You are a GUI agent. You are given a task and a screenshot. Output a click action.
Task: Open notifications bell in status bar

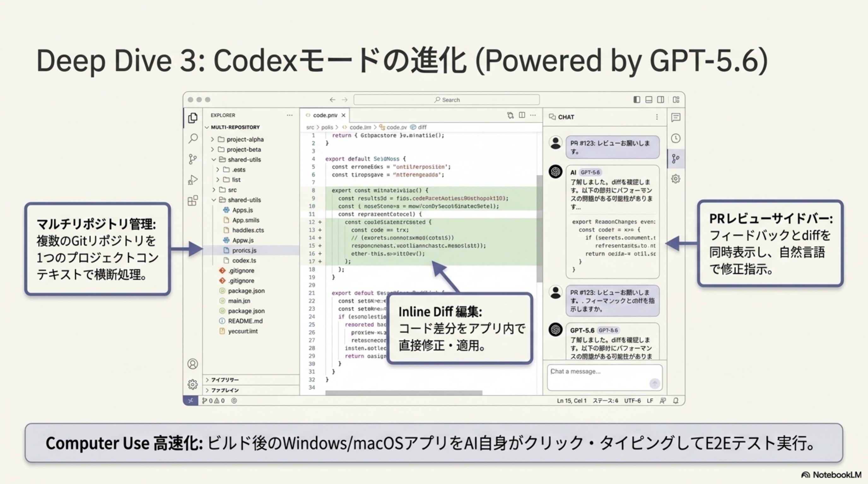676,400
